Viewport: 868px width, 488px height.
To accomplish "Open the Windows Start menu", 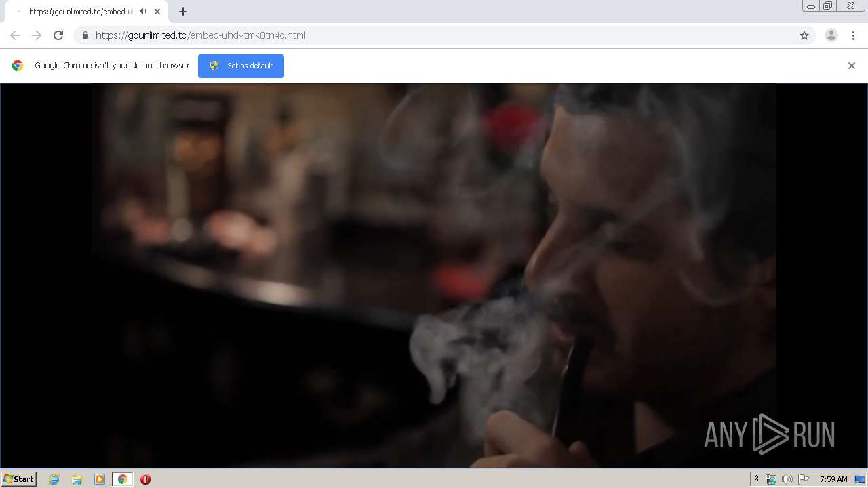I will click(x=19, y=479).
